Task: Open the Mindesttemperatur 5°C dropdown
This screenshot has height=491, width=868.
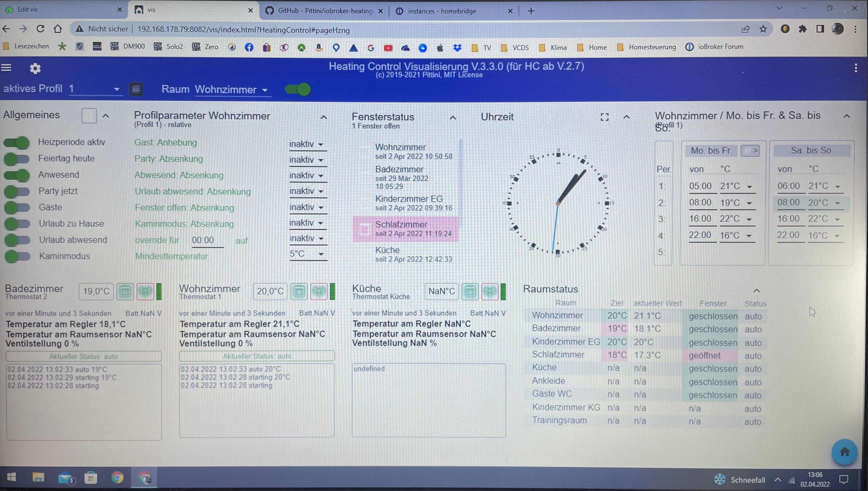Action: tap(307, 254)
